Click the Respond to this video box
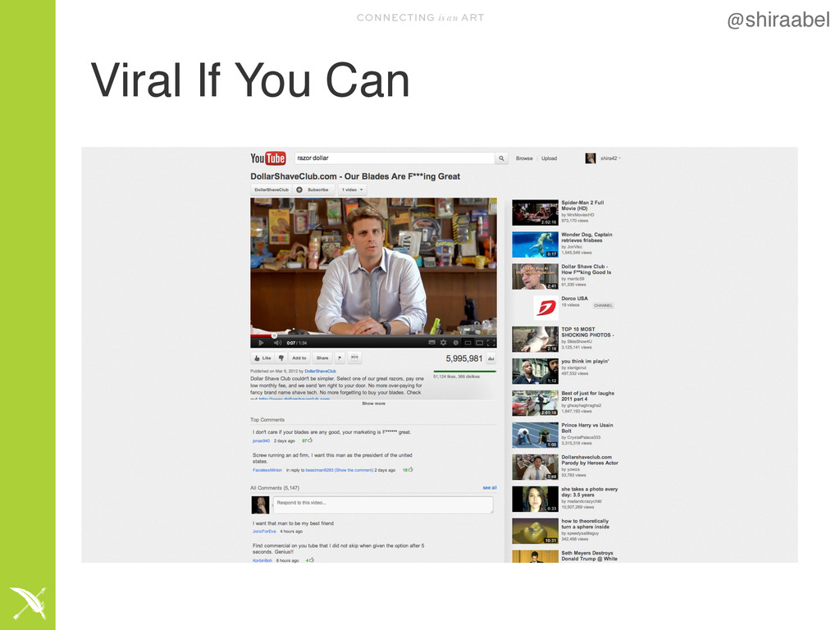This screenshot has width=840, height=630. pyautogui.click(x=383, y=504)
